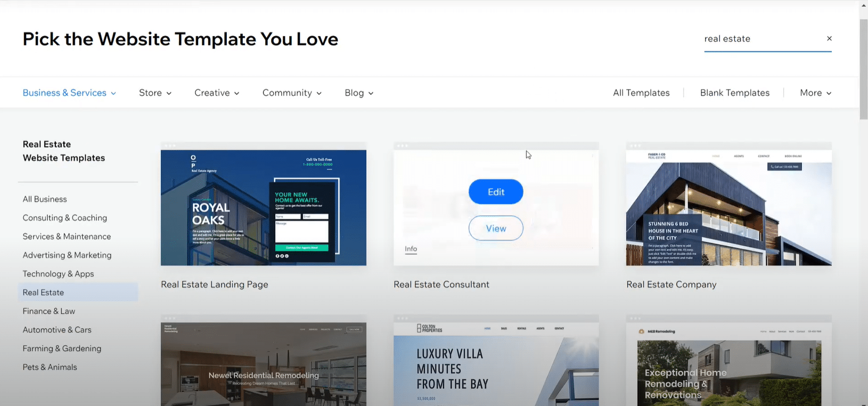Click the real estate search input field
This screenshot has width=868, height=406.
(761, 38)
